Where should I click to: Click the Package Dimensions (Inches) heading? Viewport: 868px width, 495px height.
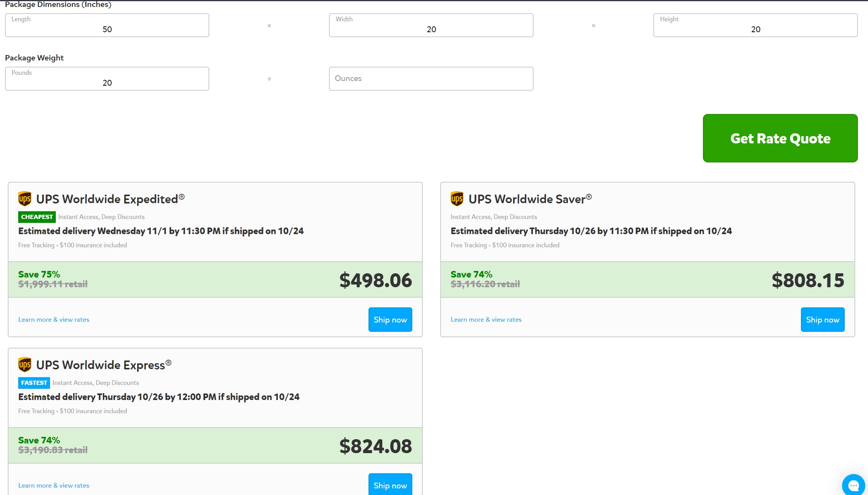coord(58,5)
